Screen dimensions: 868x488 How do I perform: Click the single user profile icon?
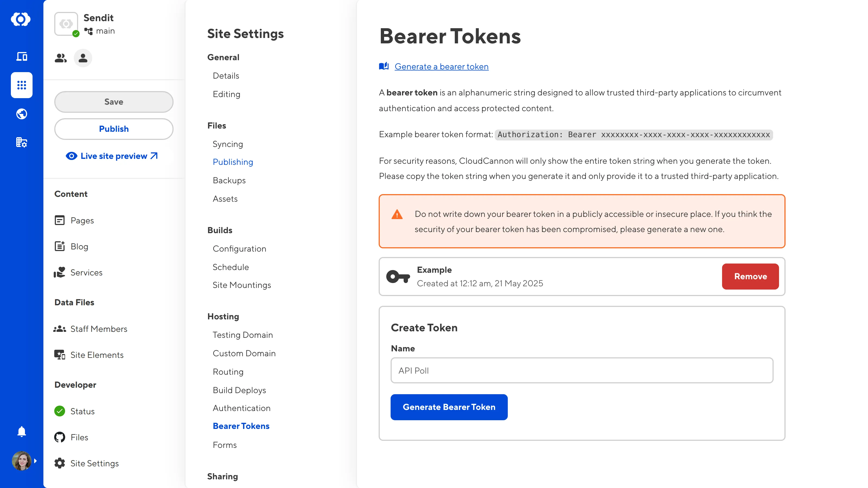83,58
